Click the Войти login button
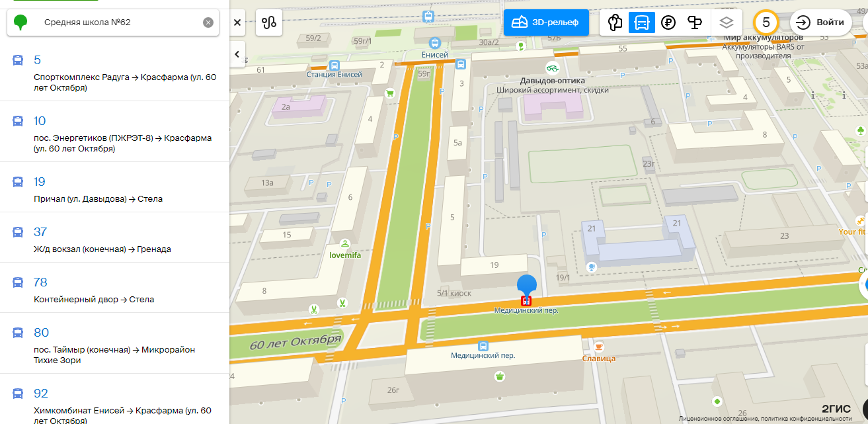868x424 pixels. coord(820,22)
